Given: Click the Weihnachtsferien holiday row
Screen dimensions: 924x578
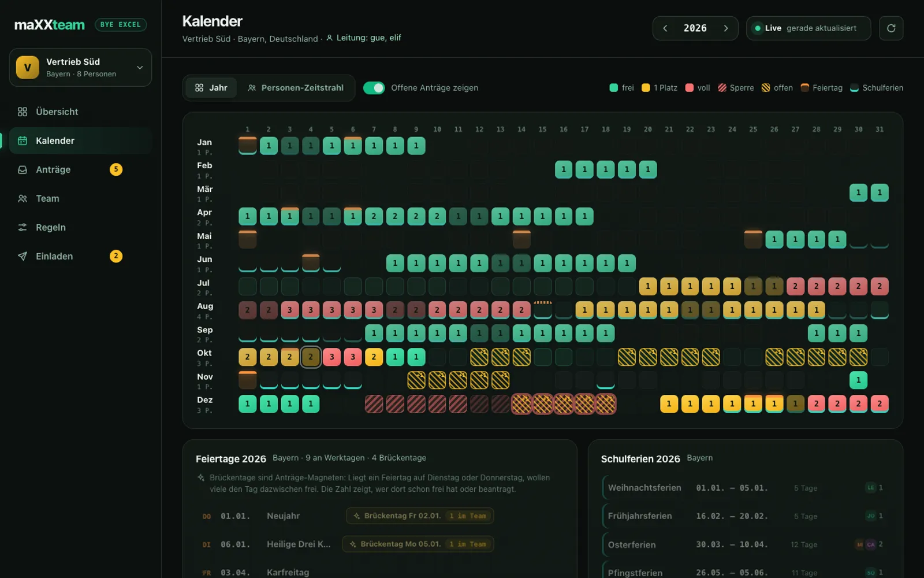Looking at the screenshot, I should pyautogui.click(x=745, y=488).
